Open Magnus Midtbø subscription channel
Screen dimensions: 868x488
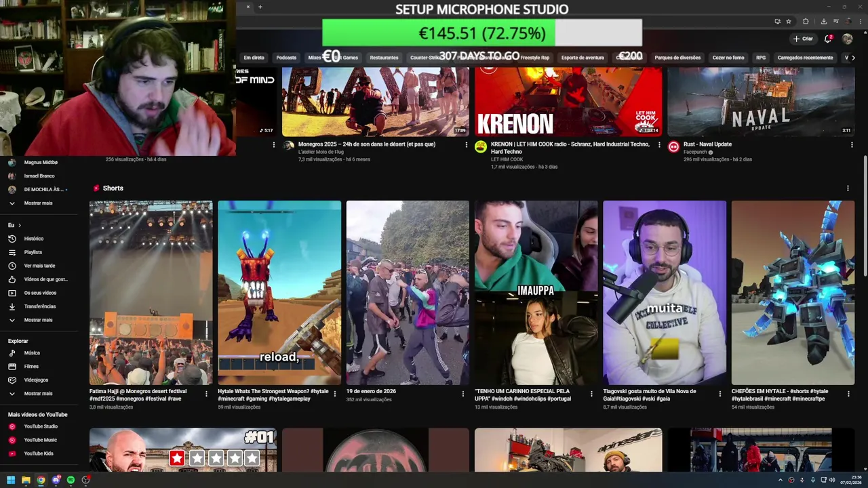click(x=41, y=163)
